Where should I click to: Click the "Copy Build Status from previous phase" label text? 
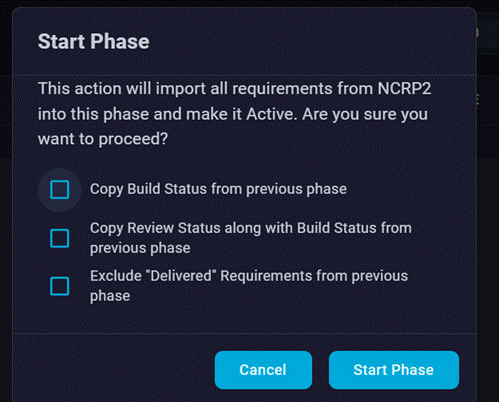pyautogui.click(x=218, y=189)
